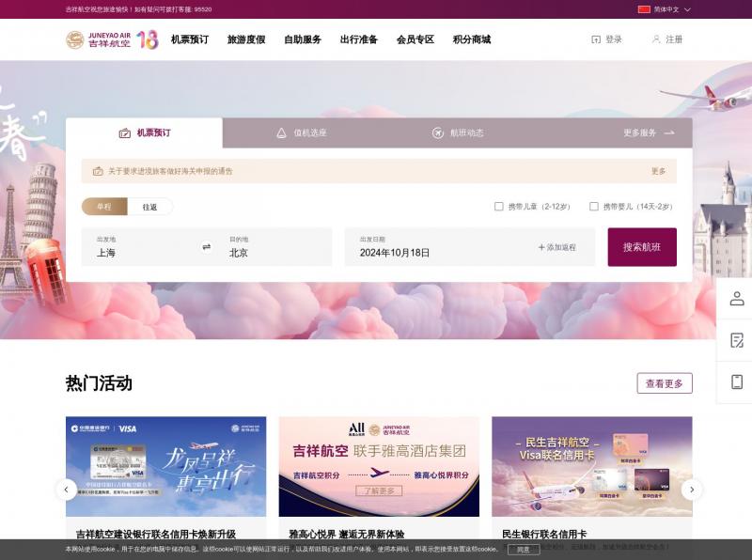Screen dimensions: 752x560
Task: Click title 吉祥航空建设银行联名信用卡焕新升级
Action: (x=156, y=534)
